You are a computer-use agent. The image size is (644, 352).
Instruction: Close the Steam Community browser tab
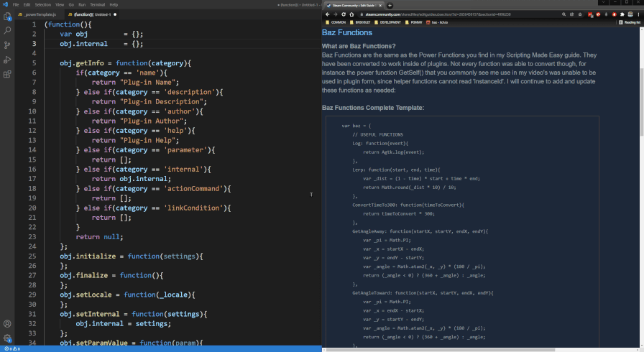point(380,5)
